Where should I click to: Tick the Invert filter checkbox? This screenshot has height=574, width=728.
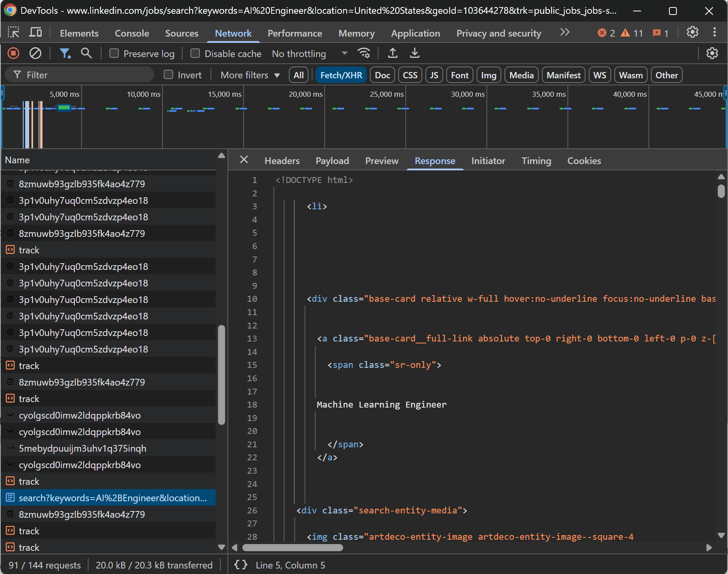point(168,75)
